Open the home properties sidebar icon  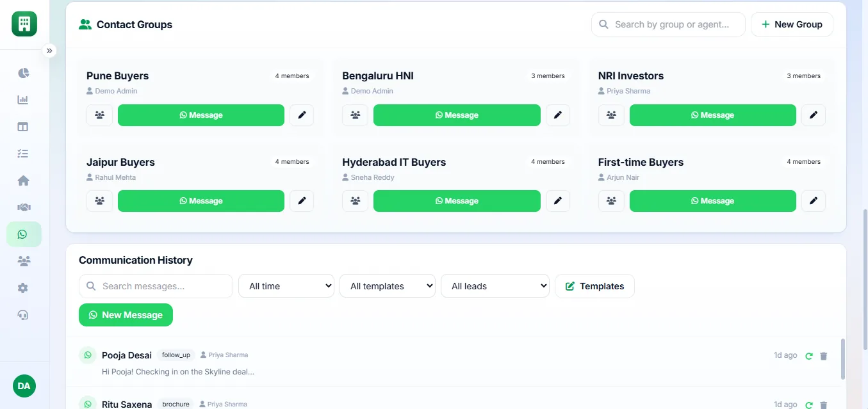tap(24, 180)
